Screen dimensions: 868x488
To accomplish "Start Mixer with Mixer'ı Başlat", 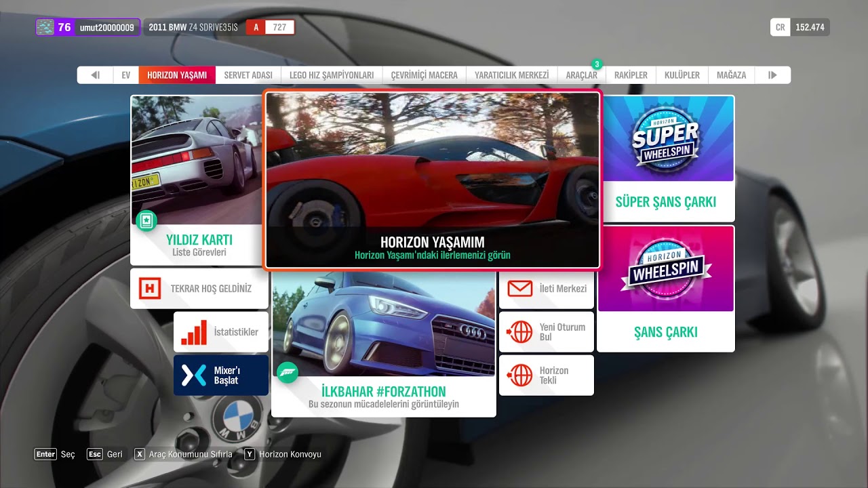I will [x=221, y=375].
